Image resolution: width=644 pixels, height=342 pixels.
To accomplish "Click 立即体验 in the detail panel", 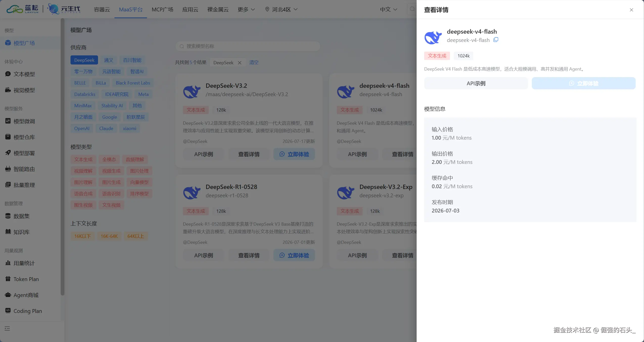I will tap(584, 83).
